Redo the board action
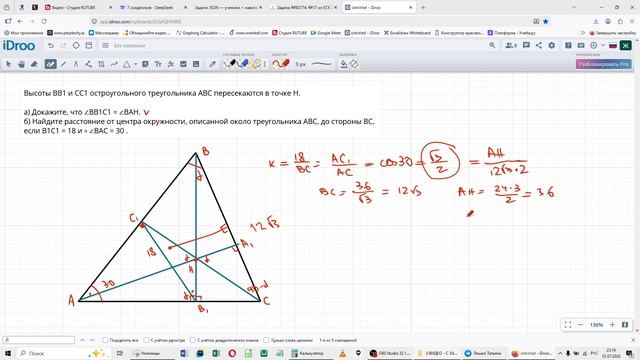This screenshot has width=640, height=360. click(63, 46)
